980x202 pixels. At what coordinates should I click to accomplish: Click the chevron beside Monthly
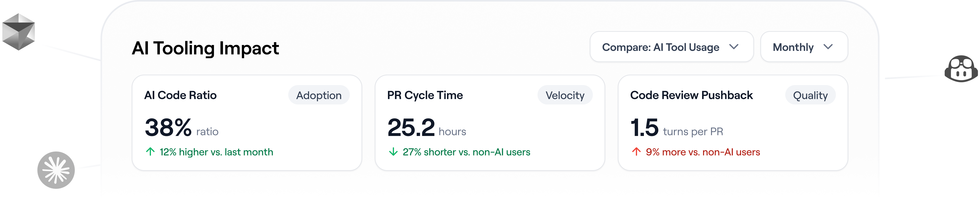tap(828, 47)
